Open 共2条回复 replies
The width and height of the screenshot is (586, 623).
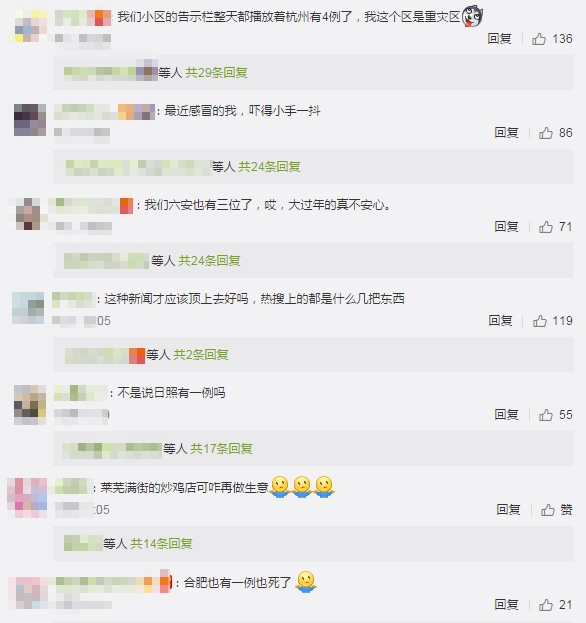(x=201, y=354)
